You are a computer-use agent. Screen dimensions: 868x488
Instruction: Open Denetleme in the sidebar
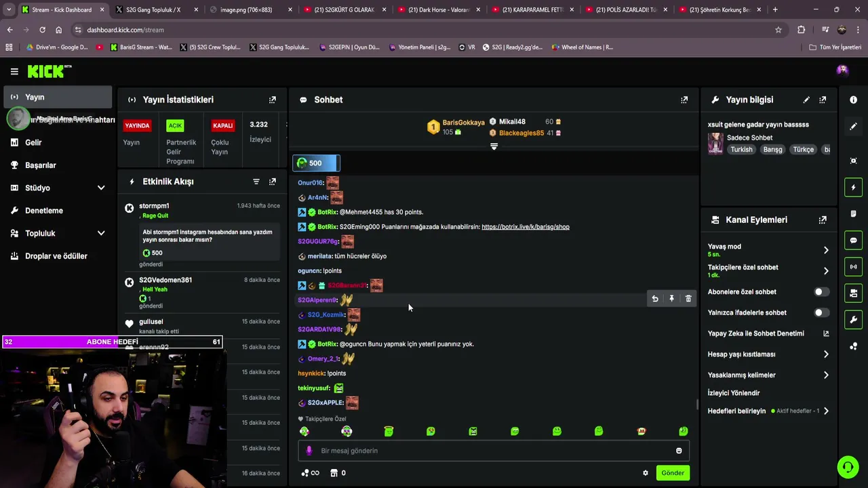pyautogui.click(x=58, y=211)
